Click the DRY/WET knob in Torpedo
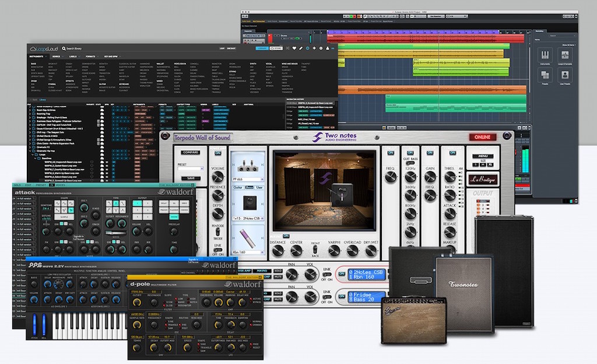Image resolution: width=597 pixels, height=364 pixels. tap(370, 250)
